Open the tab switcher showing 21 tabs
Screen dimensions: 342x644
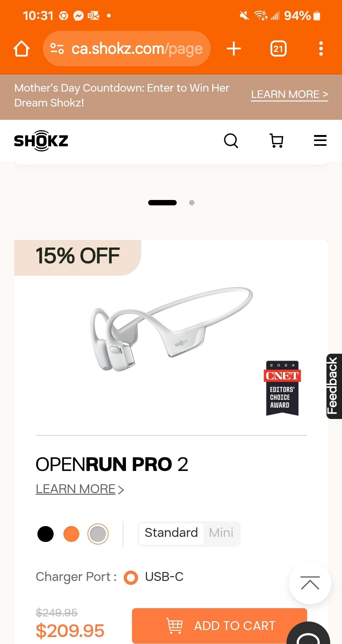278,48
